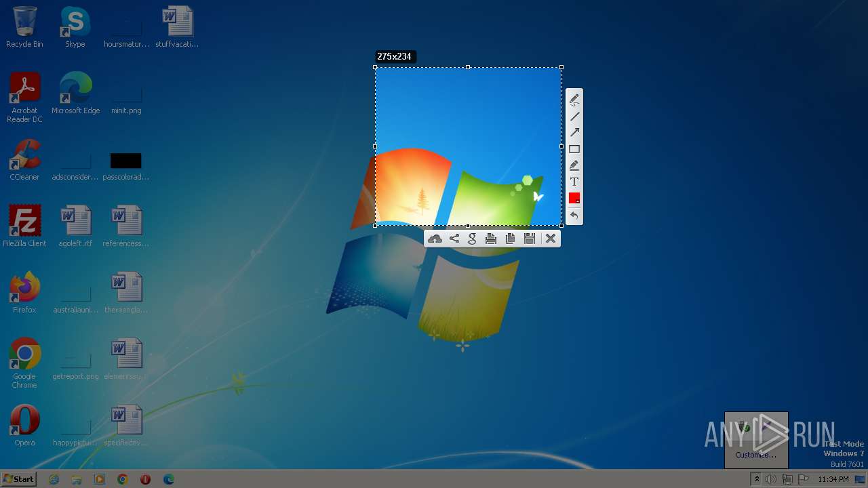Select the Firefox desktop shortcut
The width and height of the screenshot is (868, 488).
click(x=24, y=293)
